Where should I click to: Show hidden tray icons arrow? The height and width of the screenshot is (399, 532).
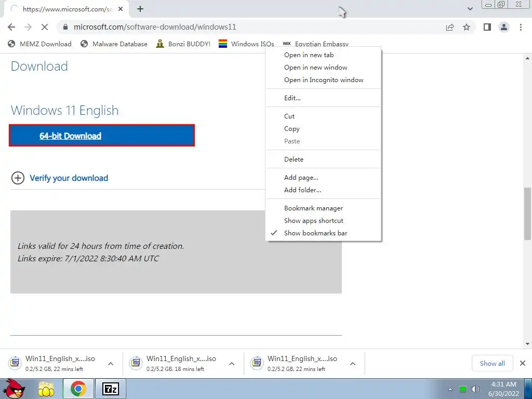tap(450, 389)
